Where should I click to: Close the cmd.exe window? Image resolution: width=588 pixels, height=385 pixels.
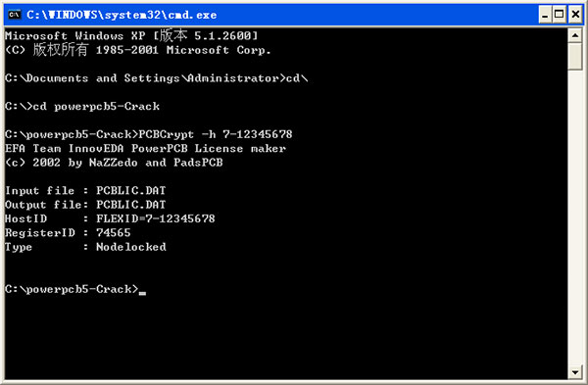tap(575, 15)
